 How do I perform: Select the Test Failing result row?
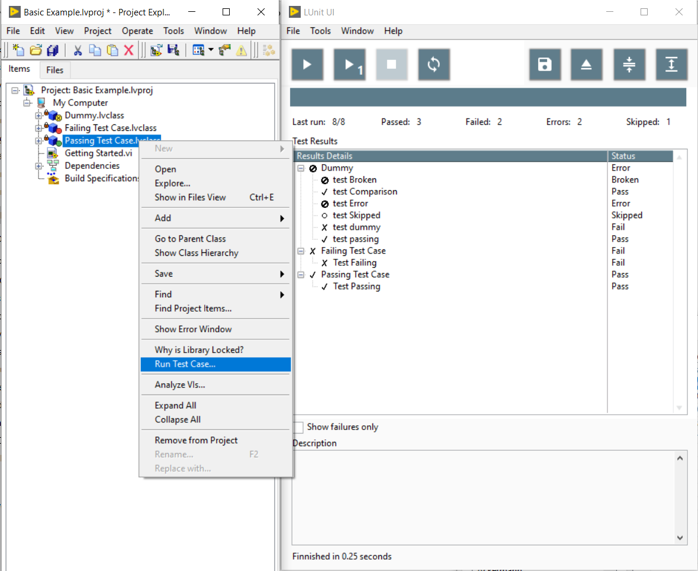(x=483, y=263)
